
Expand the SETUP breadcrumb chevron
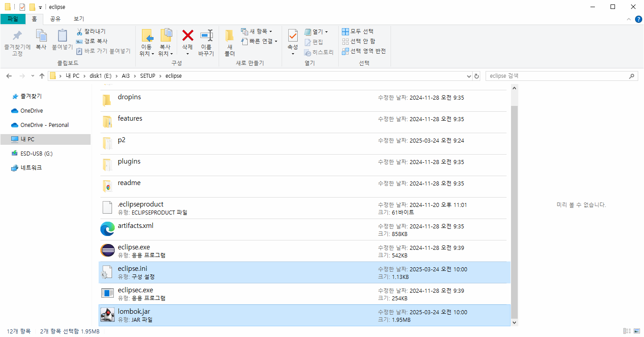point(160,76)
